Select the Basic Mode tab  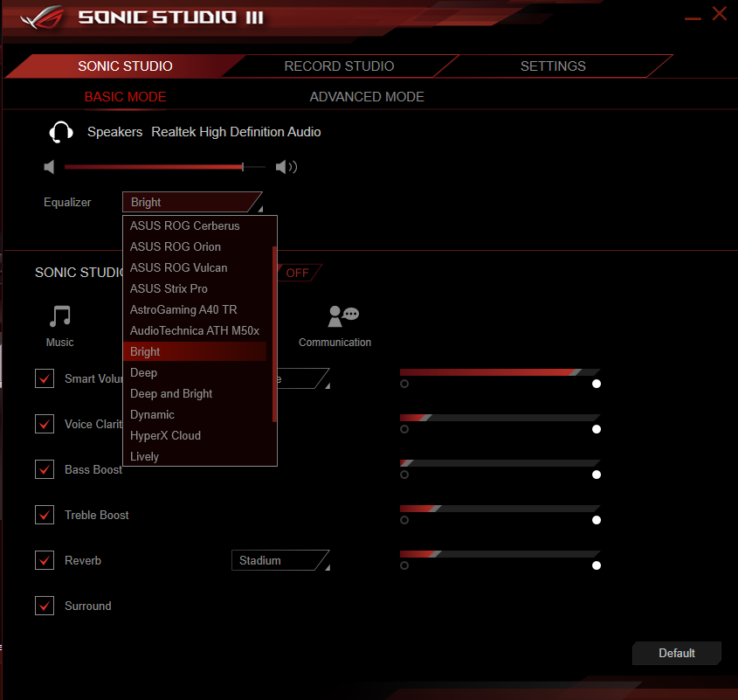125,97
